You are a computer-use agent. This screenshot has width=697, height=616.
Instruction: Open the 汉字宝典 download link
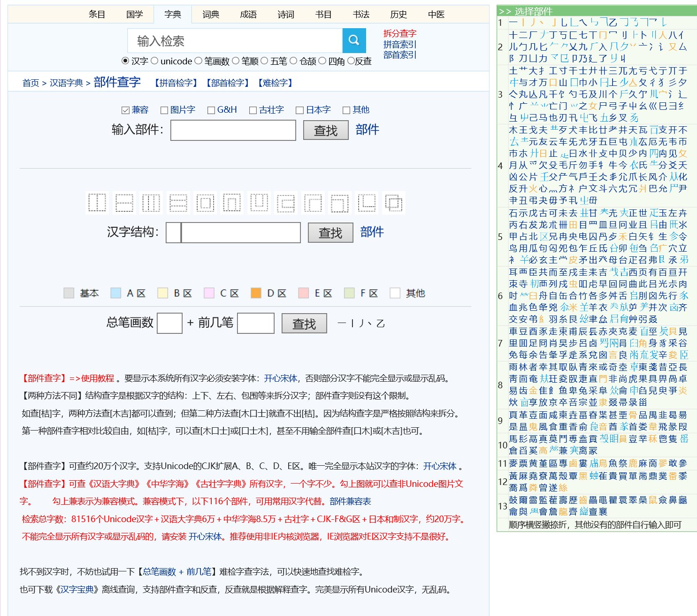78,590
